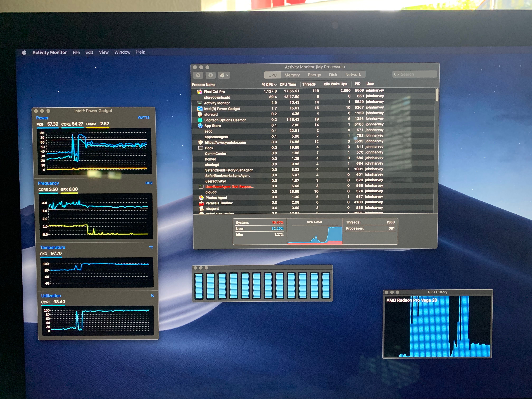Switch to the Network tab
This screenshot has width=532, height=399.
tap(353, 75)
